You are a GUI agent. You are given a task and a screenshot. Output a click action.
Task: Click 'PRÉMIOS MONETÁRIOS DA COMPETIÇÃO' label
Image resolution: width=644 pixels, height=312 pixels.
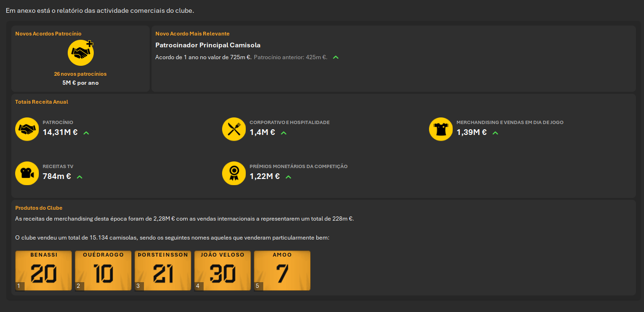click(299, 166)
